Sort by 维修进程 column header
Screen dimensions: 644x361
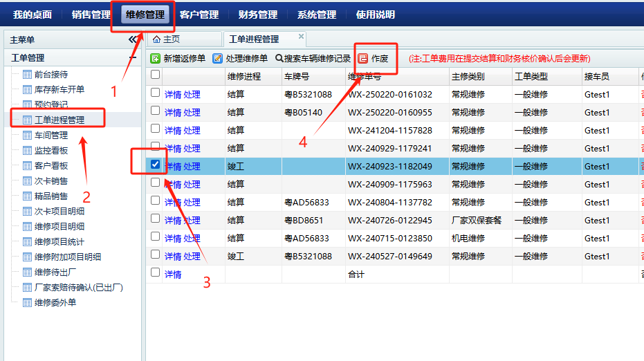point(244,77)
